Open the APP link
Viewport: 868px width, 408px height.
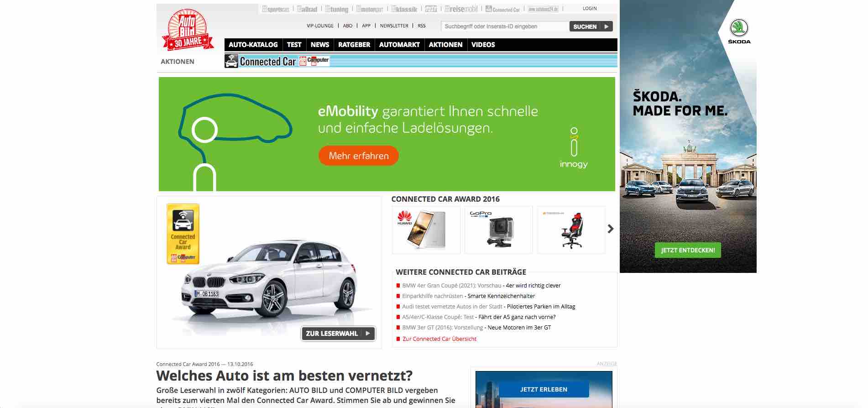tap(366, 26)
